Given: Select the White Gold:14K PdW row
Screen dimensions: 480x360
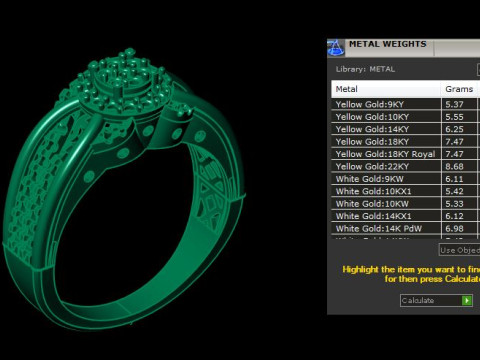Looking at the screenshot, I should [x=406, y=228].
